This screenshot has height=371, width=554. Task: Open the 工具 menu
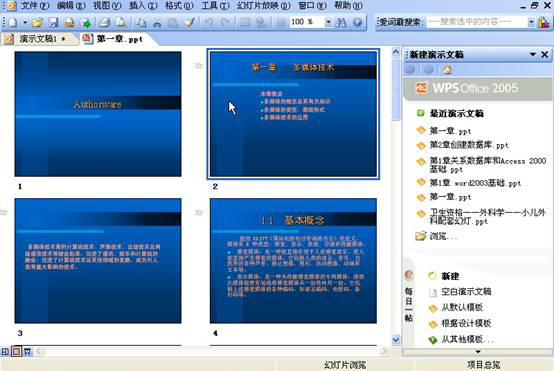(215, 5)
